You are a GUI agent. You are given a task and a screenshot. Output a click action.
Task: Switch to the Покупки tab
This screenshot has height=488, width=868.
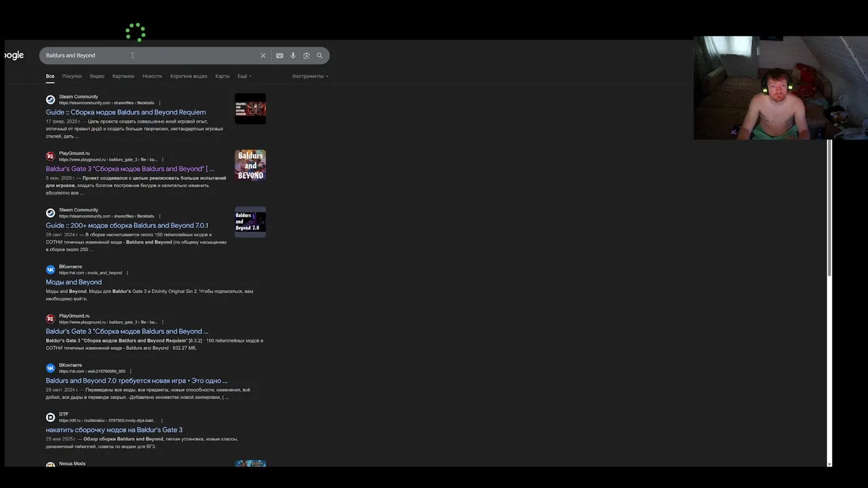(72, 76)
